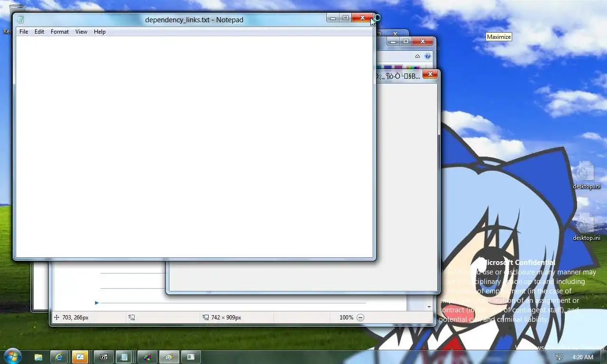This screenshot has width=607, height=364.
Task: Click inside the Notepad text area
Action: coord(194,146)
